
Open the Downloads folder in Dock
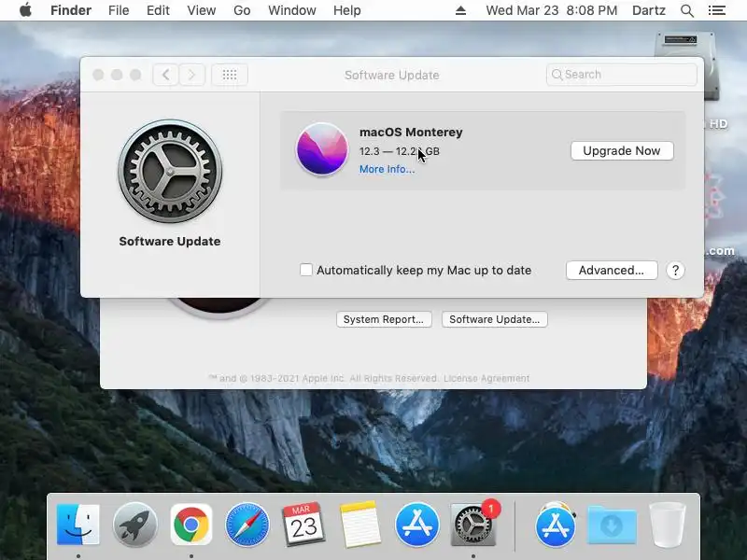612,525
